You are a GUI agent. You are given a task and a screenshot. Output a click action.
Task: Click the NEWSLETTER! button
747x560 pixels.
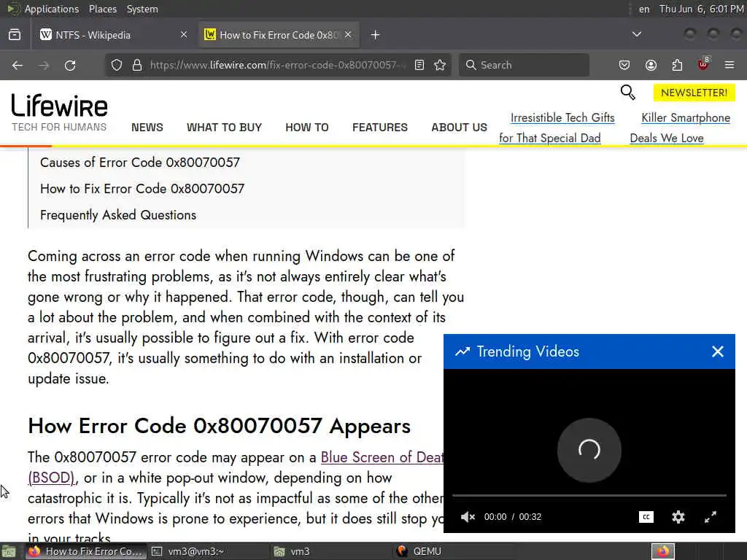pyautogui.click(x=694, y=93)
